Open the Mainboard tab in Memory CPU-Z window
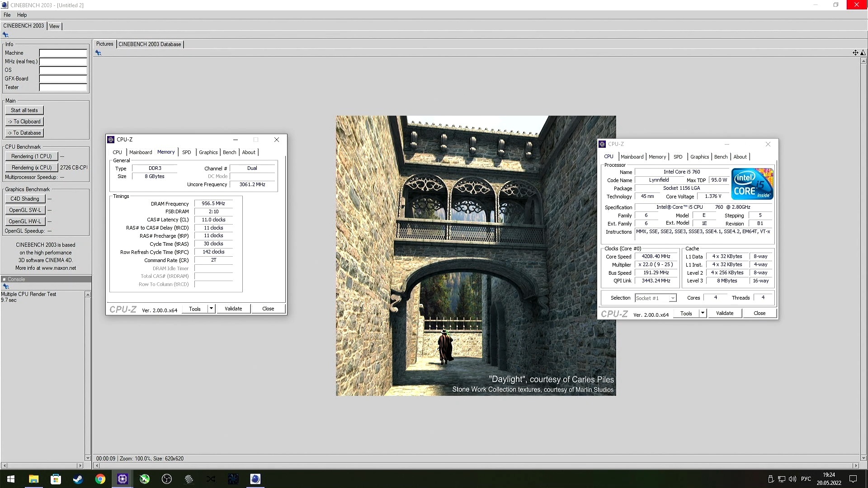 click(x=141, y=152)
